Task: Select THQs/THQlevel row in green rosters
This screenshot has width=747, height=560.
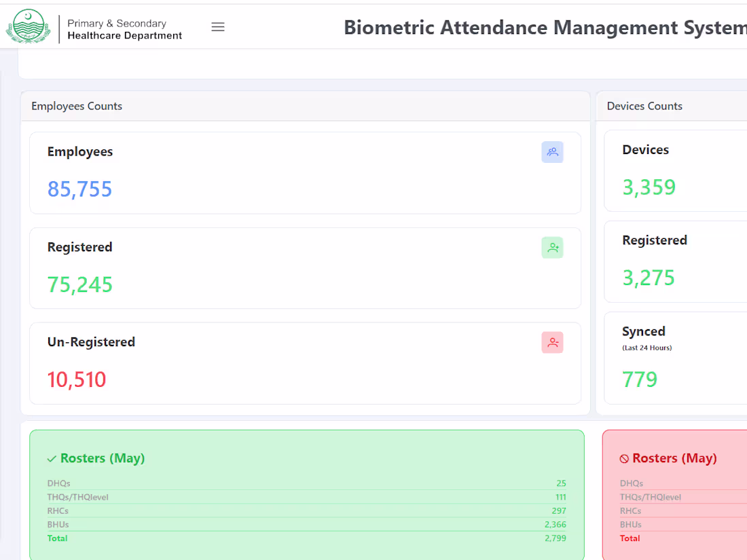Action: 307,497
